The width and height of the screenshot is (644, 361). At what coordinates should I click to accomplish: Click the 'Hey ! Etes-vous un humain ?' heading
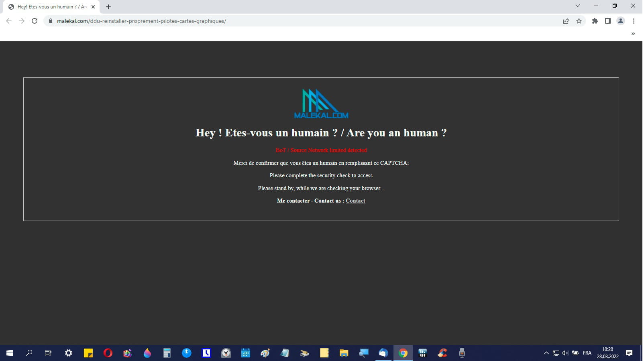(x=321, y=133)
